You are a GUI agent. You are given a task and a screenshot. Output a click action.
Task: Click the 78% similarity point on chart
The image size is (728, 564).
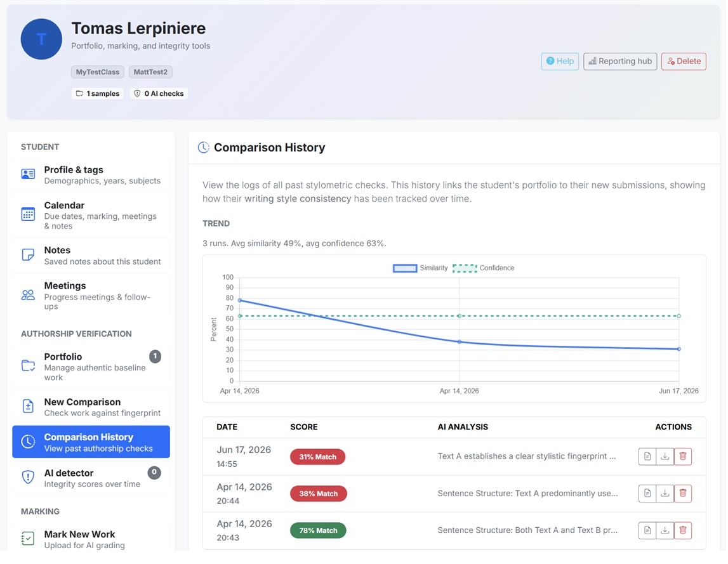click(239, 300)
